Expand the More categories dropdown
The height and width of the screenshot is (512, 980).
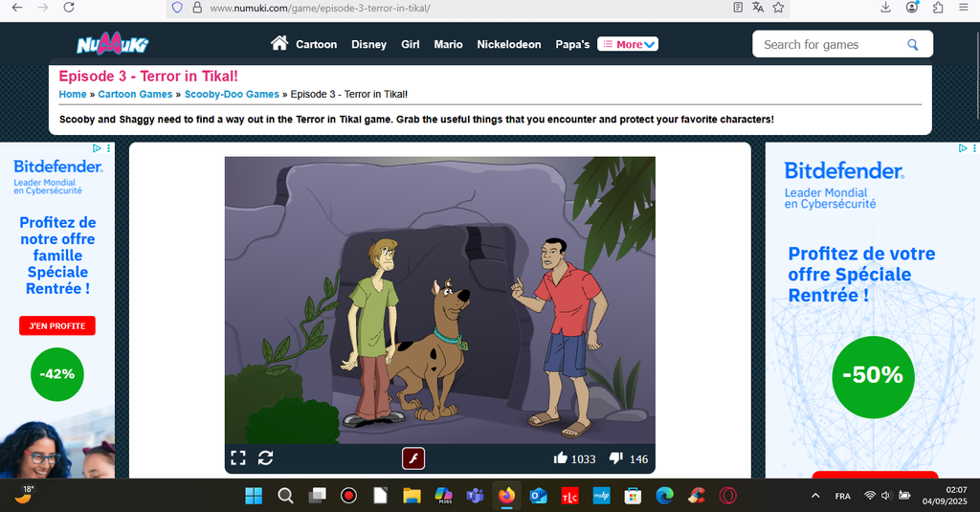(628, 44)
